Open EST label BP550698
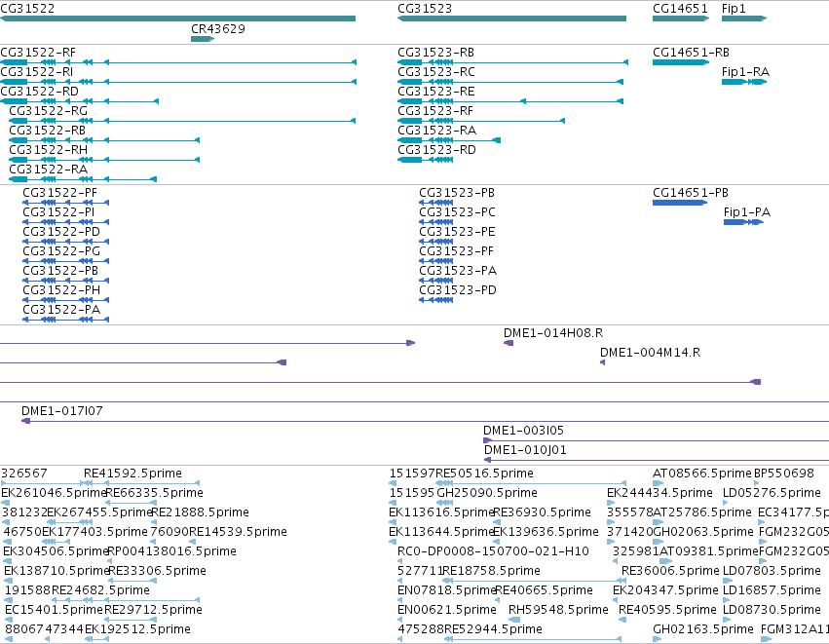 784,474
